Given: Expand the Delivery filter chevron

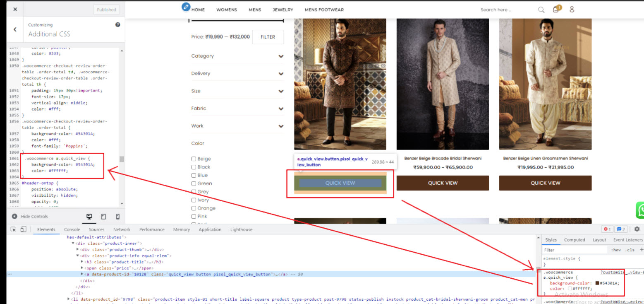Looking at the screenshot, I should [281, 74].
